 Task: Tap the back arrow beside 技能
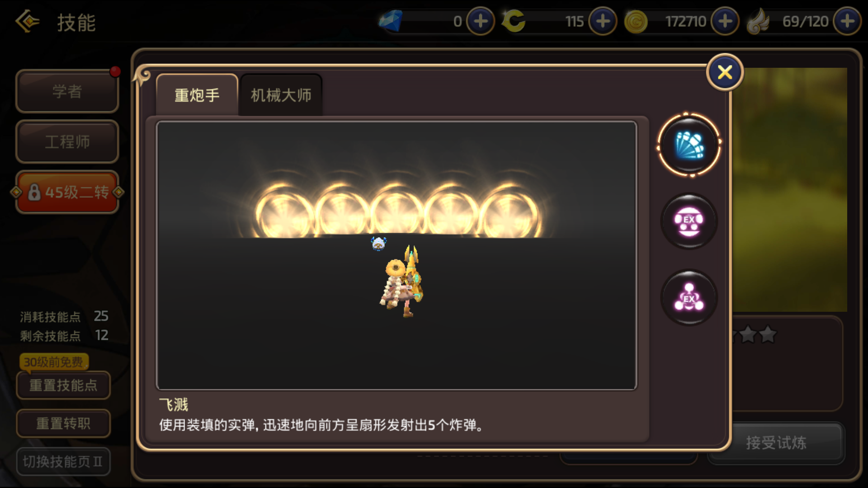(28, 21)
